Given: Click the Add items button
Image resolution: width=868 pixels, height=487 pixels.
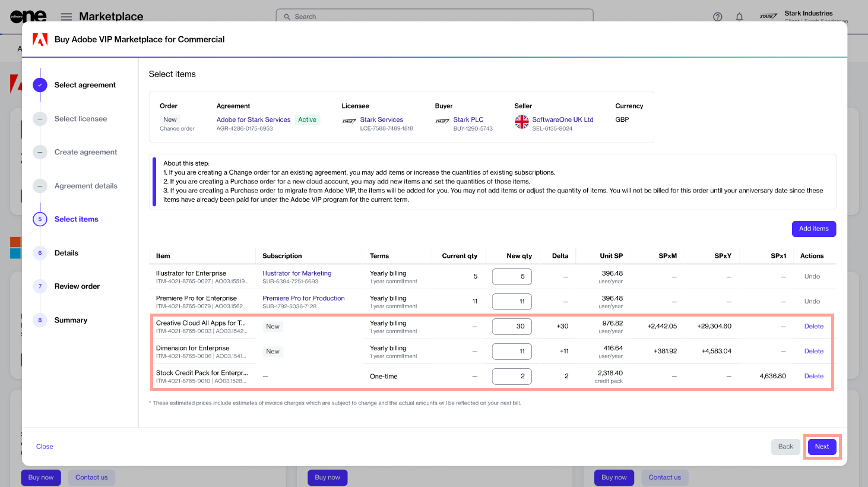Looking at the screenshot, I should tap(813, 229).
